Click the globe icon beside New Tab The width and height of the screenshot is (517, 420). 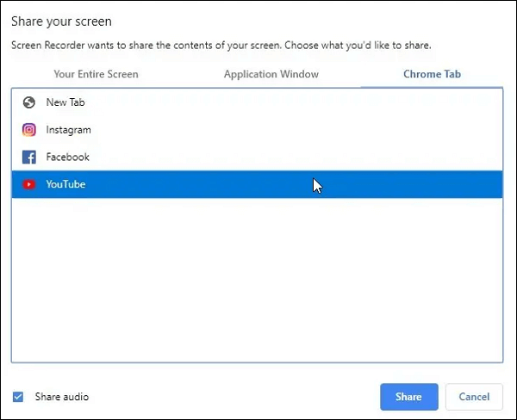[x=29, y=102]
